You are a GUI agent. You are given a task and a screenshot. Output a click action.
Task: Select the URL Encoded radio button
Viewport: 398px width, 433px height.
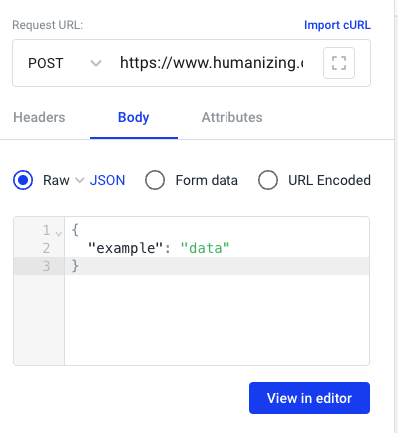click(x=268, y=180)
